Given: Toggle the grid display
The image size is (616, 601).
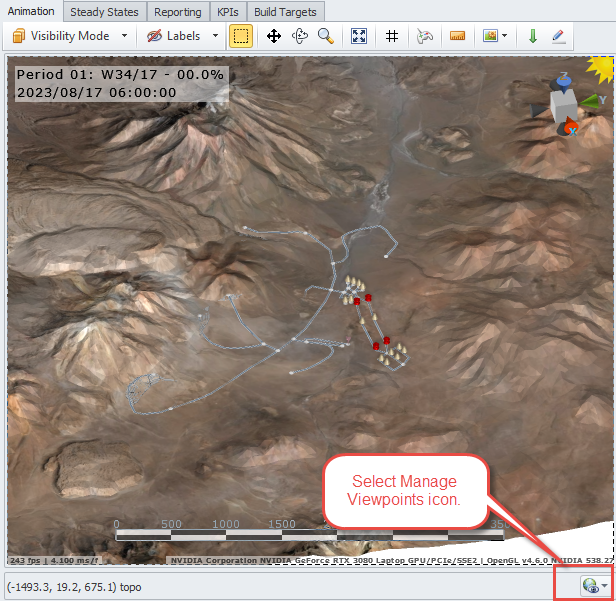Looking at the screenshot, I should (392, 36).
